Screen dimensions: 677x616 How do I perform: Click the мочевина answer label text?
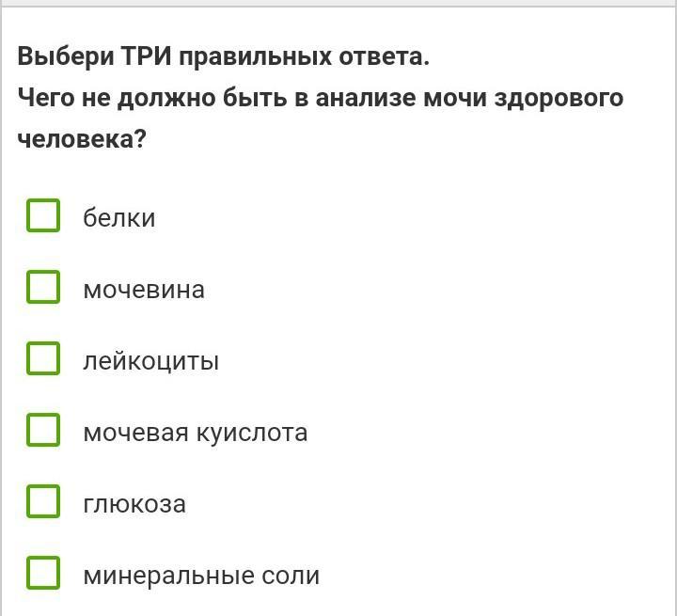click(x=143, y=290)
